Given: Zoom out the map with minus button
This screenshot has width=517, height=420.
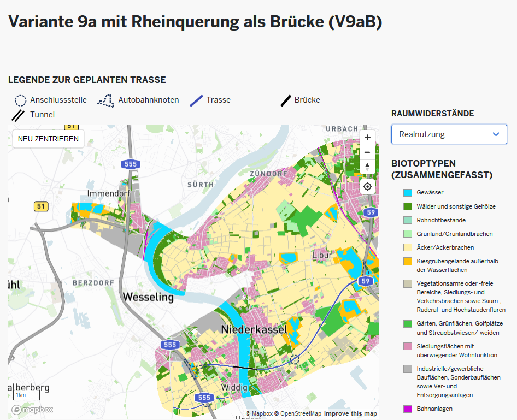Looking at the screenshot, I should point(367,152).
